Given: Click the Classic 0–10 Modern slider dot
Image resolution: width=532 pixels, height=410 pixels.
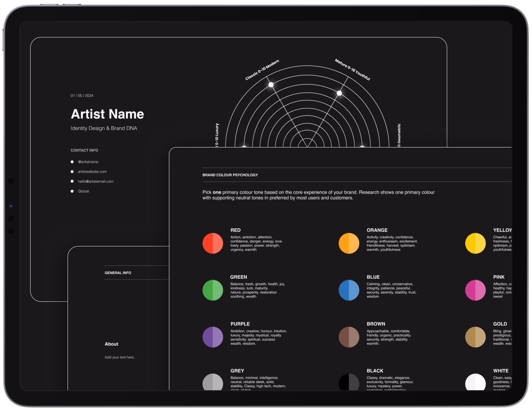Looking at the screenshot, I should (271, 85).
